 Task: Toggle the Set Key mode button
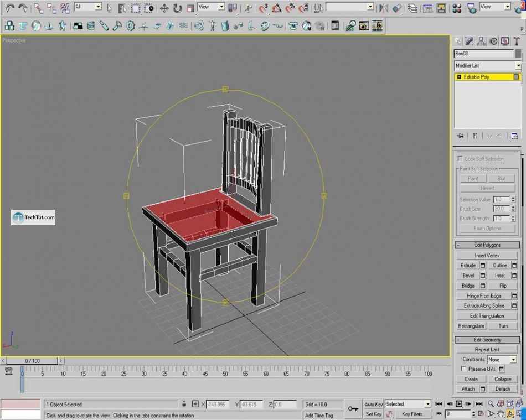coord(373,414)
